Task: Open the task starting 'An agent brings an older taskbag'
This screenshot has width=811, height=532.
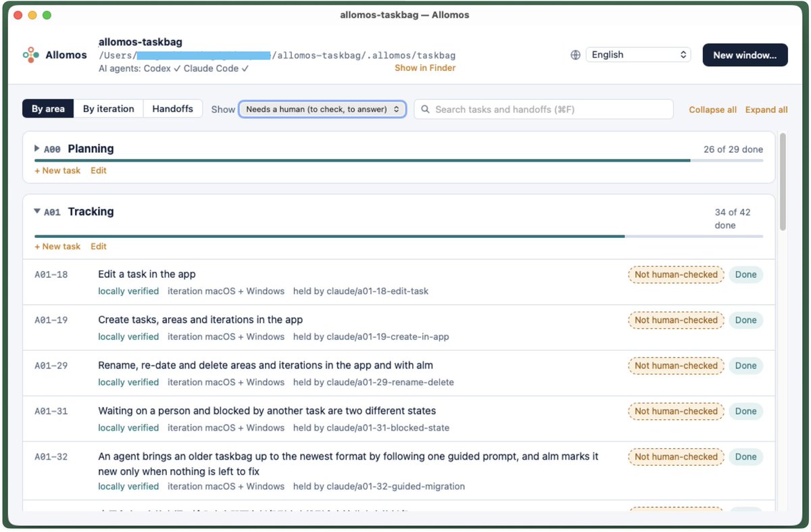Action: pyautogui.click(x=348, y=464)
